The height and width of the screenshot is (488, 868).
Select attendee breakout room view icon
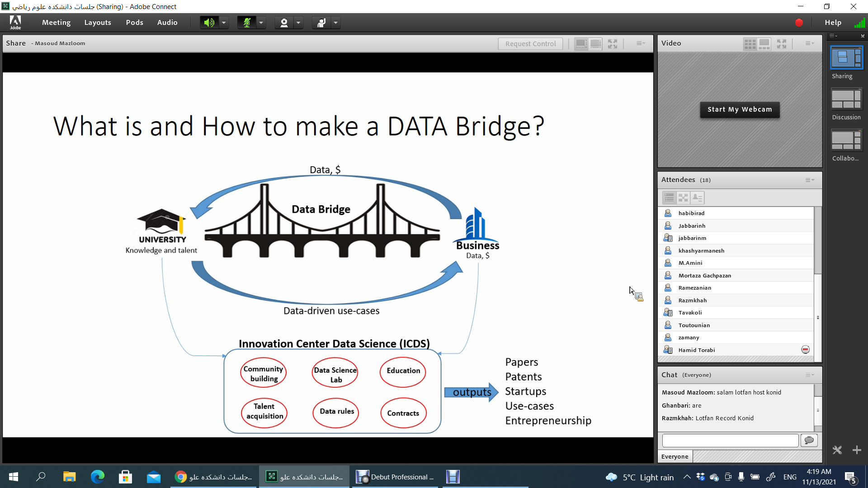pos(683,198)
